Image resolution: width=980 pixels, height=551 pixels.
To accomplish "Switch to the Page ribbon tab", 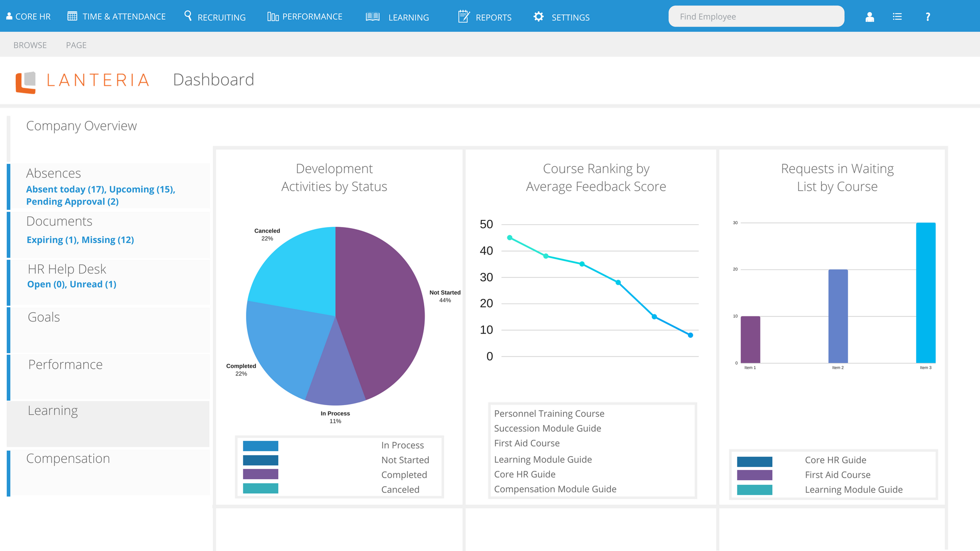I will point(76,45).
